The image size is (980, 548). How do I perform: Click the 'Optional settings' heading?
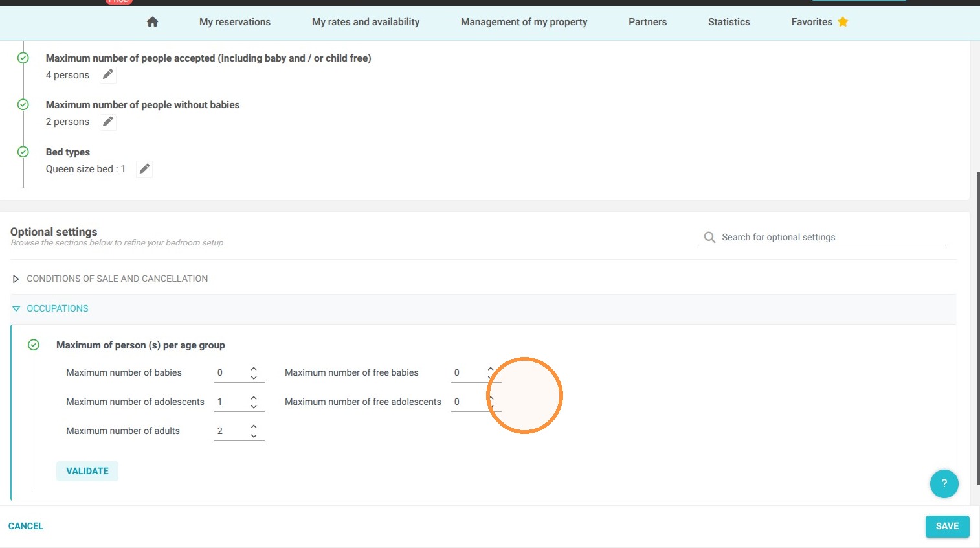tap(54, 232)
